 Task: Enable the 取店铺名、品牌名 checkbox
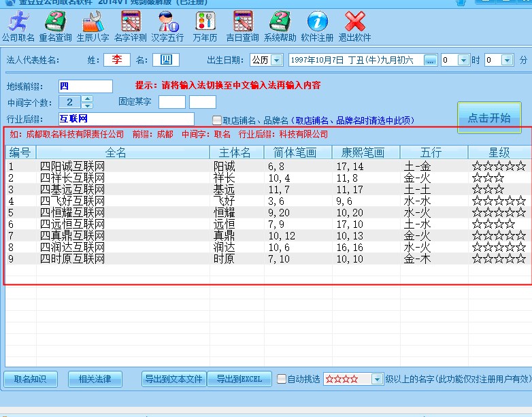pyautogui.click(x=217, y=120)
